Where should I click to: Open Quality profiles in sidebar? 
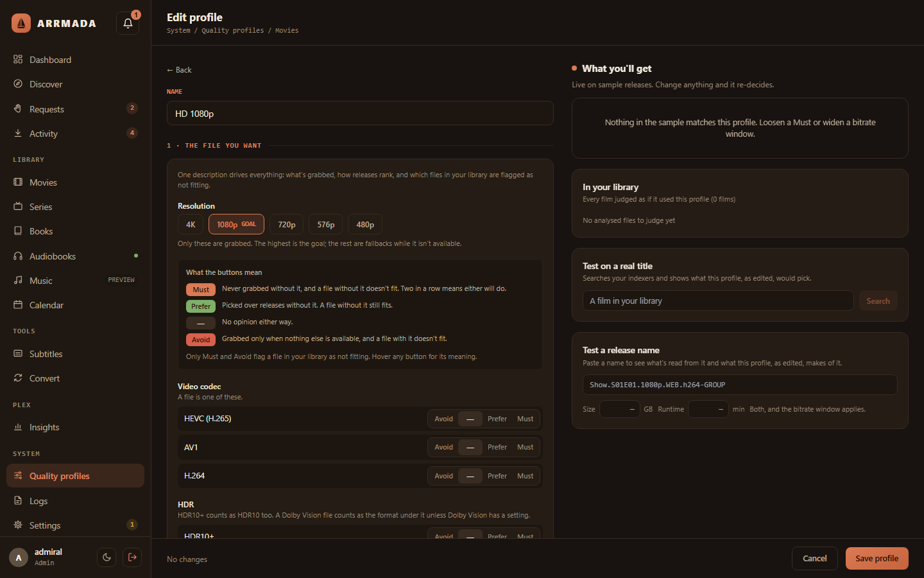[75, 476]
